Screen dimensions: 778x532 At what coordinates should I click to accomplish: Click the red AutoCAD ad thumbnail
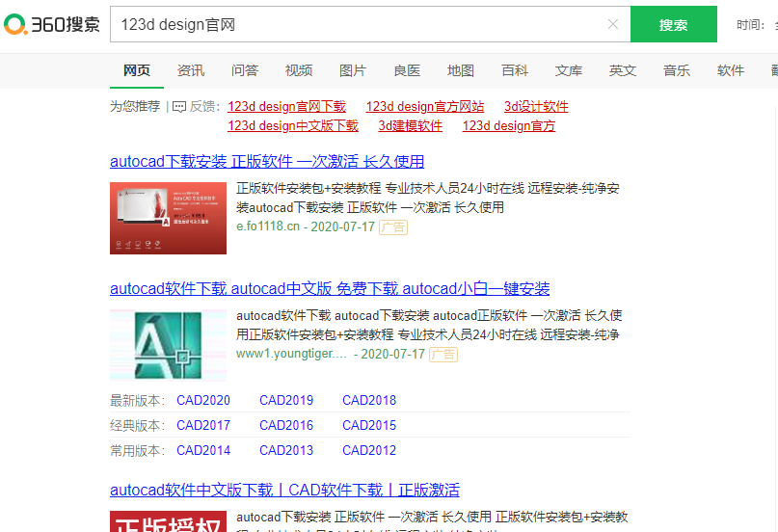pos(168,218)
